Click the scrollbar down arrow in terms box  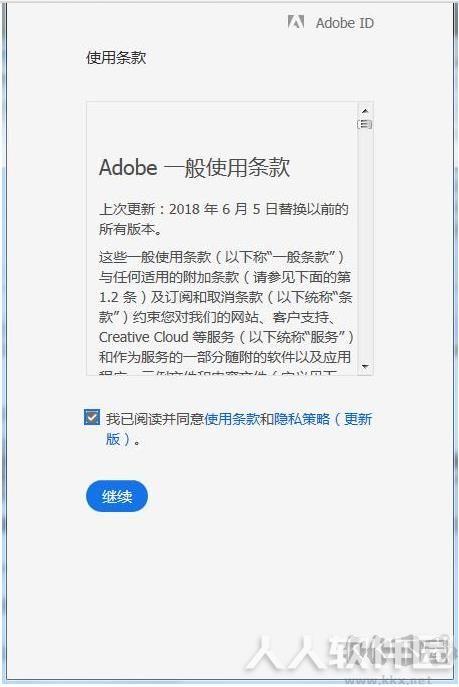(x=365, y=366)
